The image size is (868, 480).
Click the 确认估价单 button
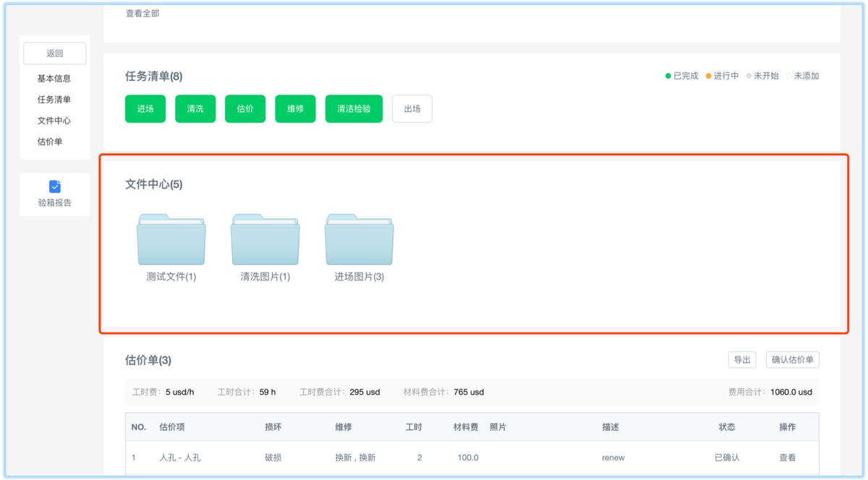793,359
